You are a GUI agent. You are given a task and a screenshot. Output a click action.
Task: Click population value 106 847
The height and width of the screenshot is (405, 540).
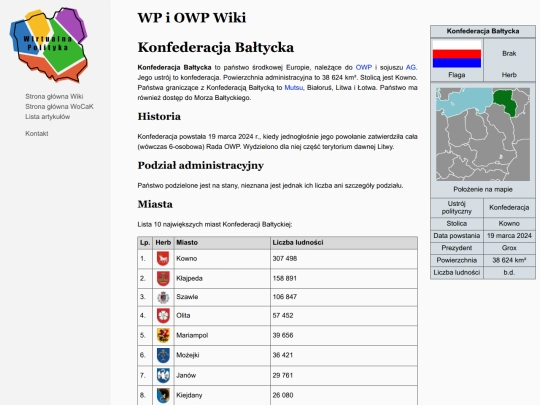(284, 297)
